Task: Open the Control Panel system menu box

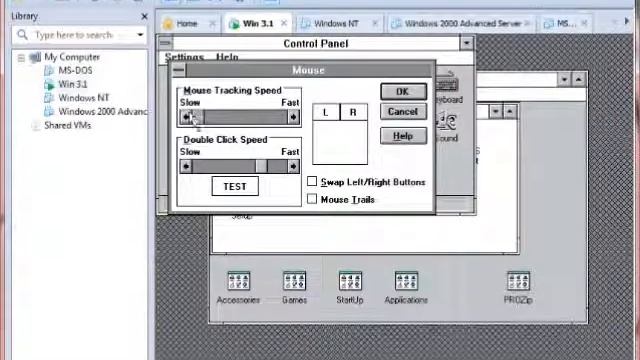Action: (165, 43)
